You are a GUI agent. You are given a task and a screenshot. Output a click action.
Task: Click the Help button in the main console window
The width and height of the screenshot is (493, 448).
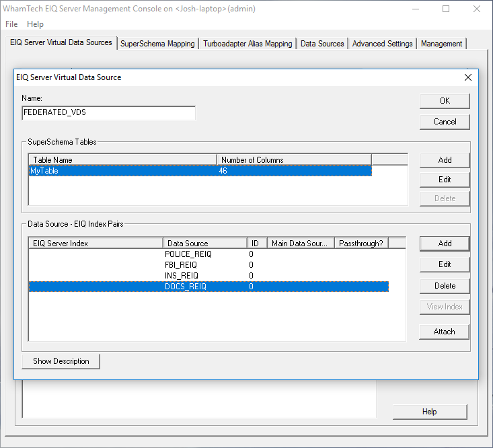430,412
